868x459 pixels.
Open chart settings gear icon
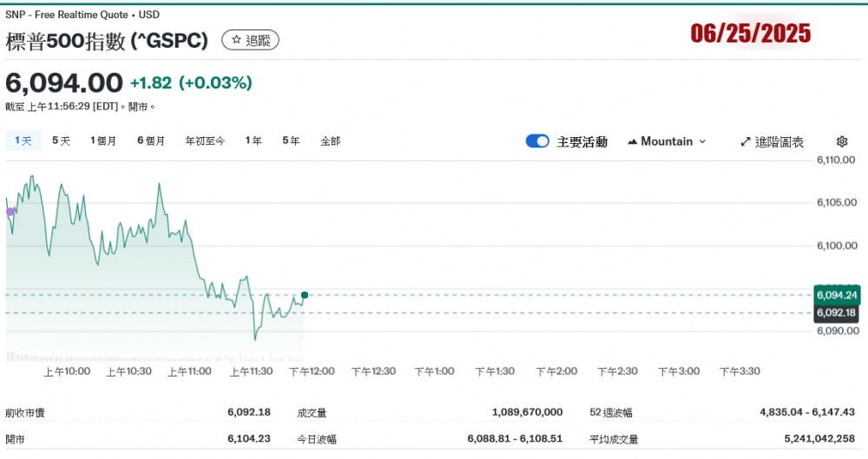(841, 141)
